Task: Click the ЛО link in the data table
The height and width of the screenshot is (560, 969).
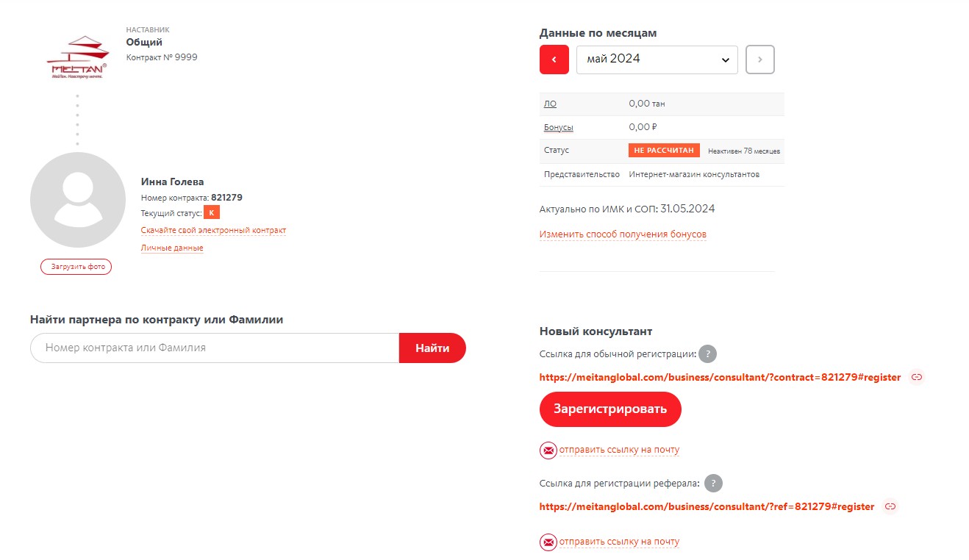Action: coord(550,104)
